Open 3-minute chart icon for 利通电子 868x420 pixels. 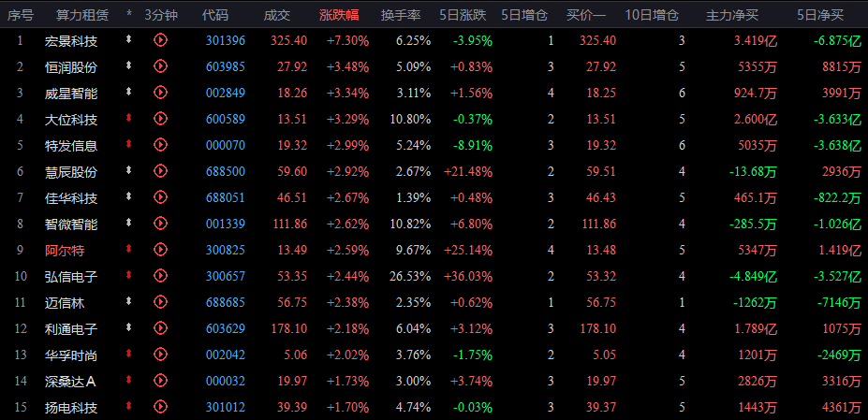160,328
